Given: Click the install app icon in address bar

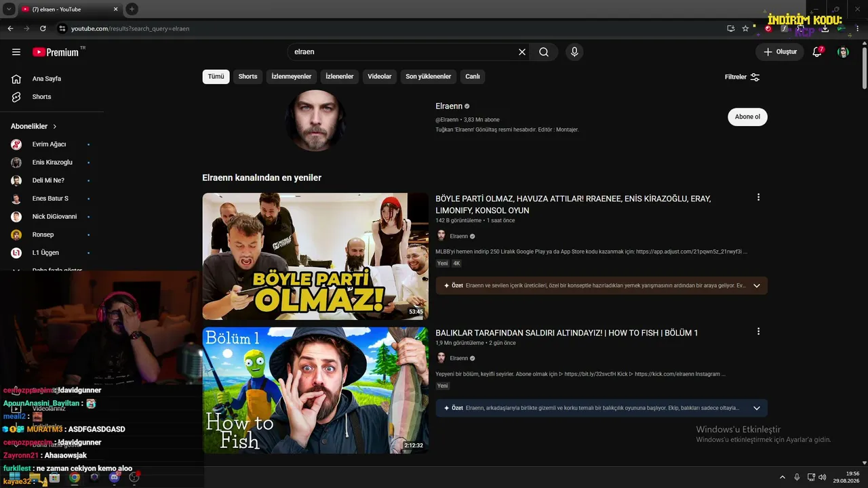Looking at the screenshot, I should [730, 28].
